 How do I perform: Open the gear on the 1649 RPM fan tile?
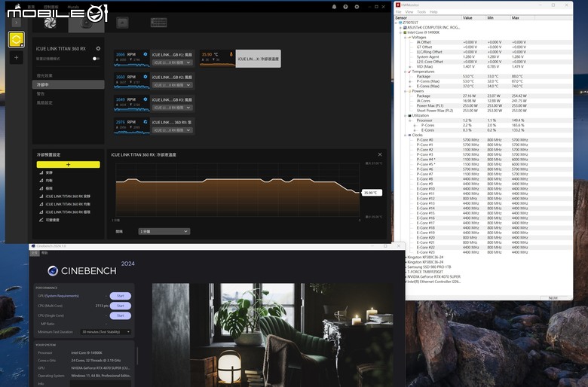pyautogui.click(x=145, y=99)
